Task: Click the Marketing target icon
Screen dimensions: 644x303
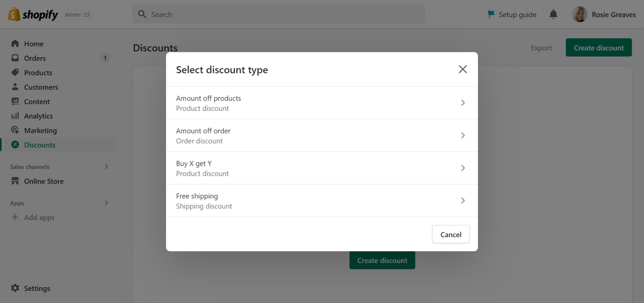Action: 15,131
